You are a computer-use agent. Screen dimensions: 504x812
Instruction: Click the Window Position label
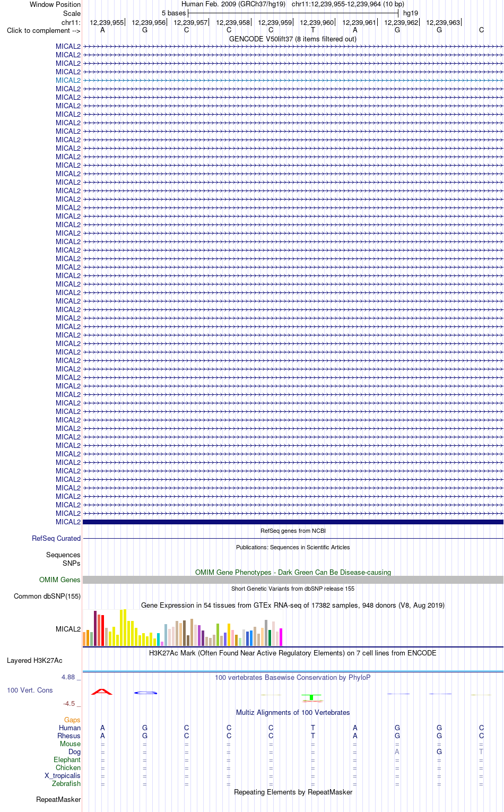click(55, 4)
